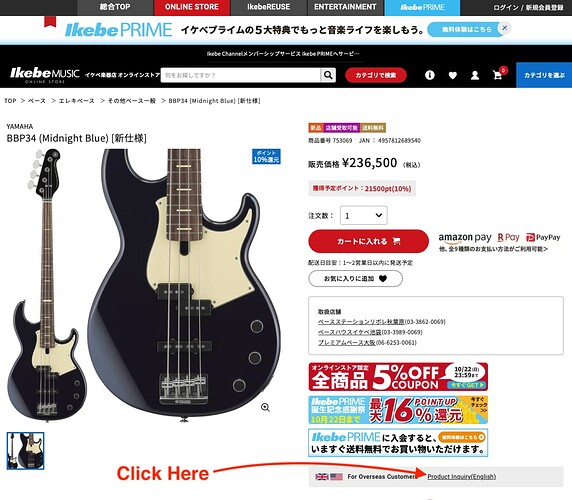572x500 pixels.
Task: Open the amazon pay payment logo
Action: coord(465,238)
